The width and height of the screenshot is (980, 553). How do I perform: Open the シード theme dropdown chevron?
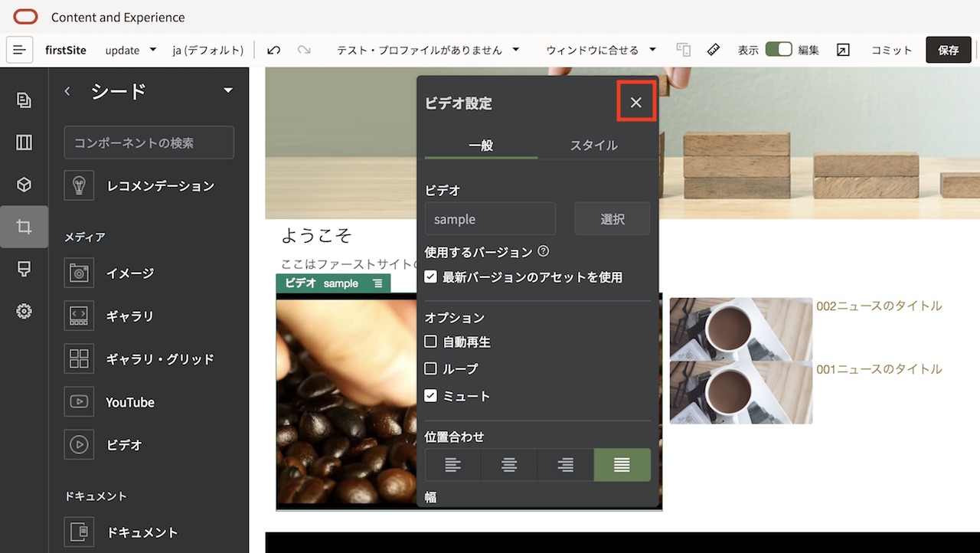pyautogui.click(x=227, y=90)
